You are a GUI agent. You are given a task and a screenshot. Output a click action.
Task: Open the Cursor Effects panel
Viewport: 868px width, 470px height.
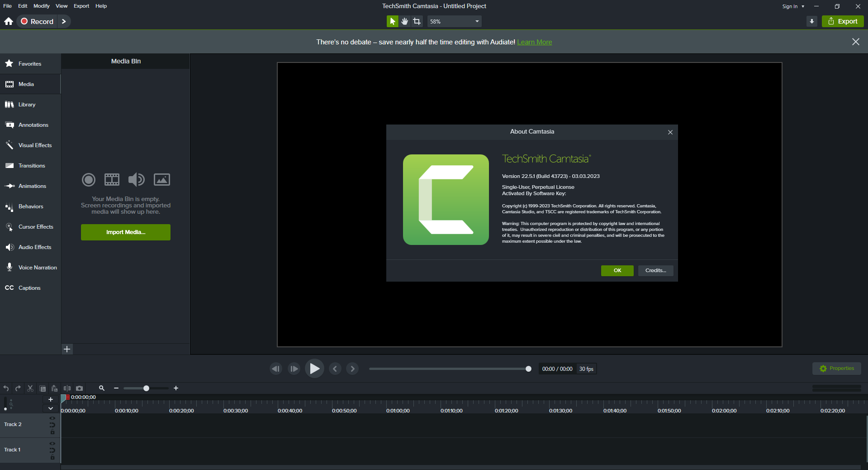point(30,227)
